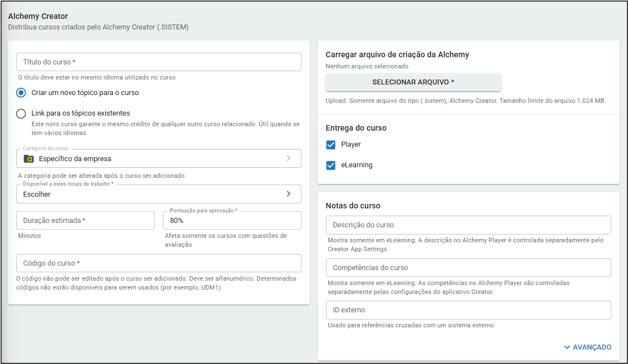Click the folder icon in Categoria do curso
628x364 pixels.
coord(29,158)
